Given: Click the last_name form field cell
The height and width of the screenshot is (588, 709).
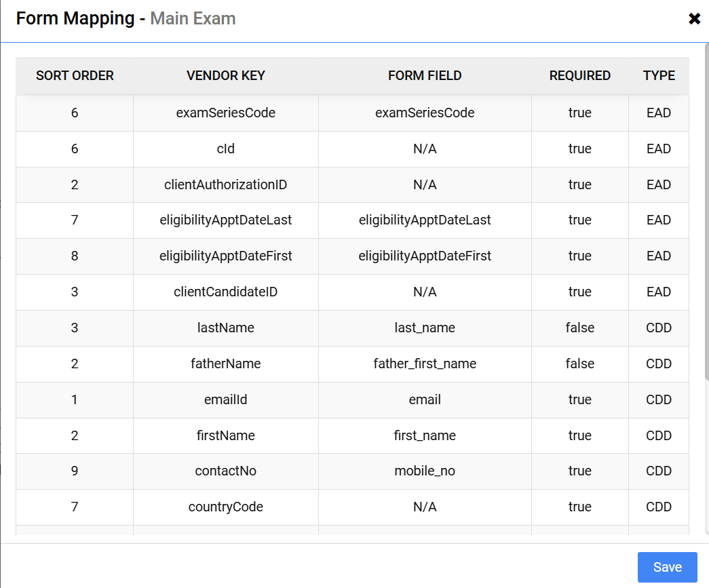Looking at the screenshot, I should 425,328.
